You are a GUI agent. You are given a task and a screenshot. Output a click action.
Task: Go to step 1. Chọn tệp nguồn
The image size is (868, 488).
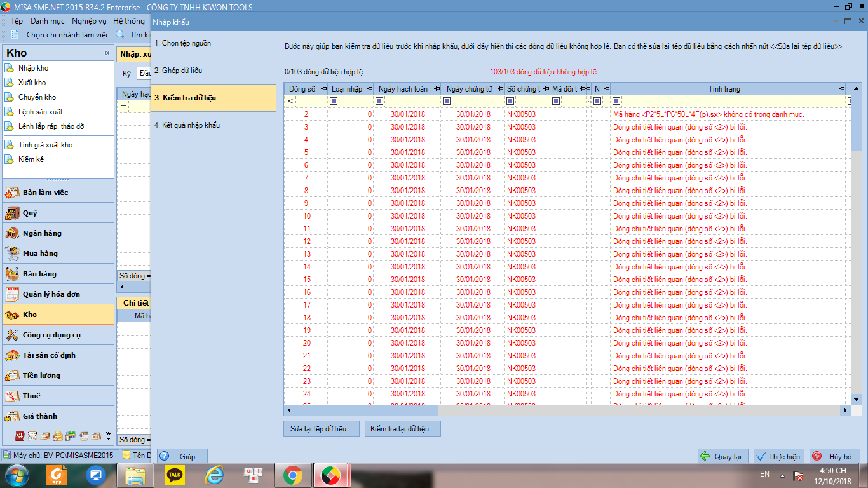click(x=214, y=43)
